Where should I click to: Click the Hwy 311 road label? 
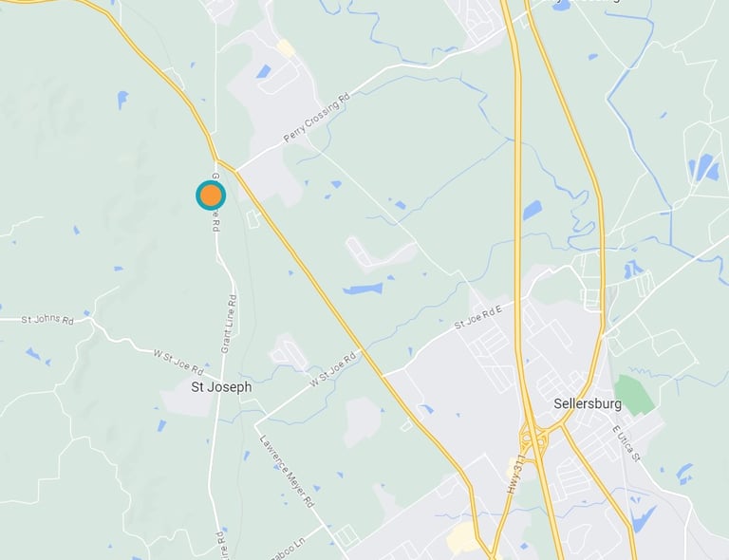tap(515, 474)
